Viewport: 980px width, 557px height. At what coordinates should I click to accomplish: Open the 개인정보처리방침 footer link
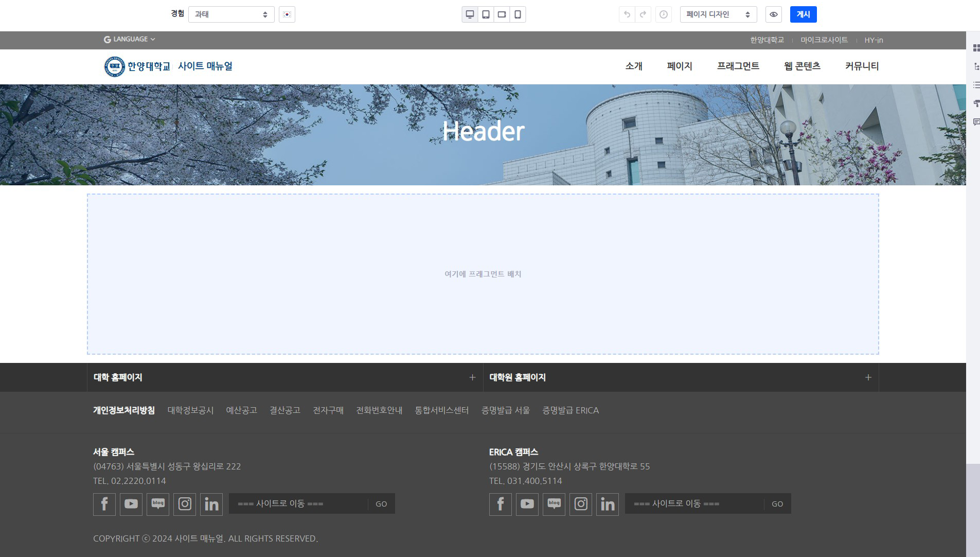pyautogui.click(x=124, y=410)
